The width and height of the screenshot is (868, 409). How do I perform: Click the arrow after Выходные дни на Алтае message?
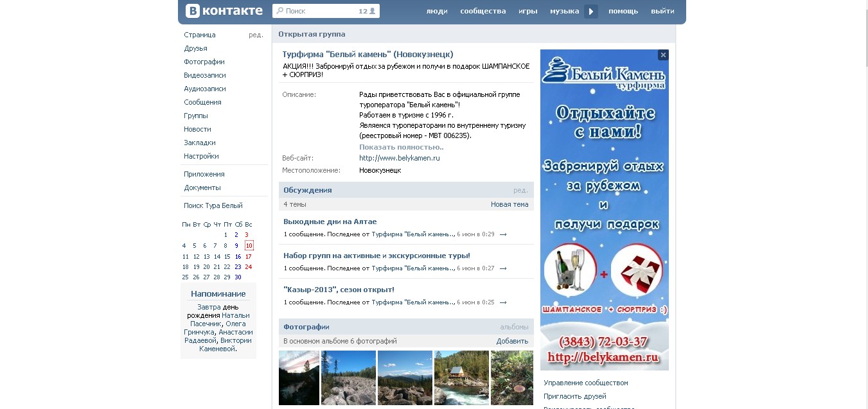503,234
